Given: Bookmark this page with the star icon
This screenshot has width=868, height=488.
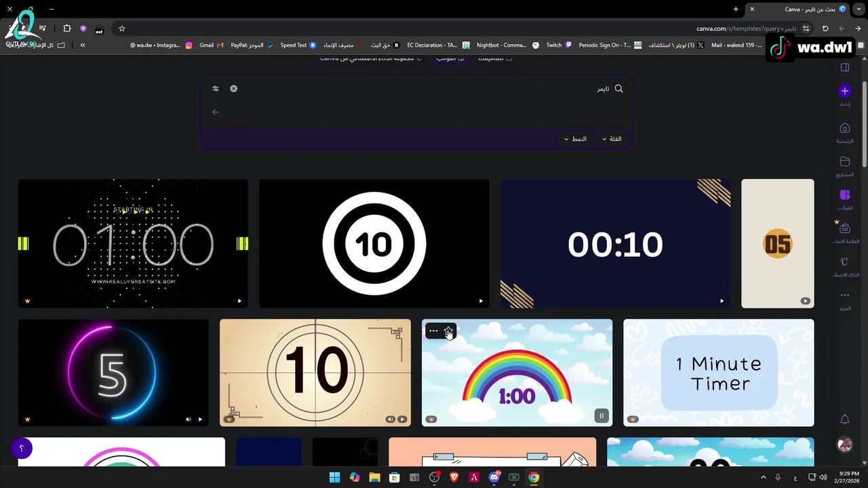Looking at the screenshot, I should pos(122,28).
